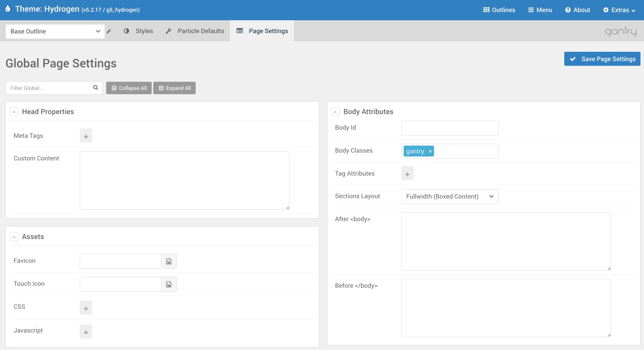Add a new Meta Tags entry

pos(86,136)
